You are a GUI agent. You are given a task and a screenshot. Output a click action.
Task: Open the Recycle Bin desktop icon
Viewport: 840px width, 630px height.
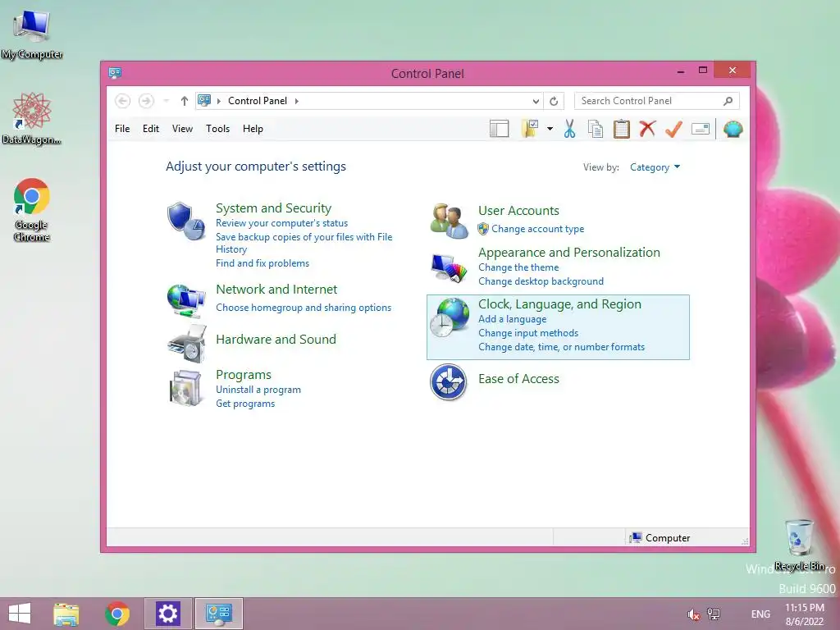[800, 545]
